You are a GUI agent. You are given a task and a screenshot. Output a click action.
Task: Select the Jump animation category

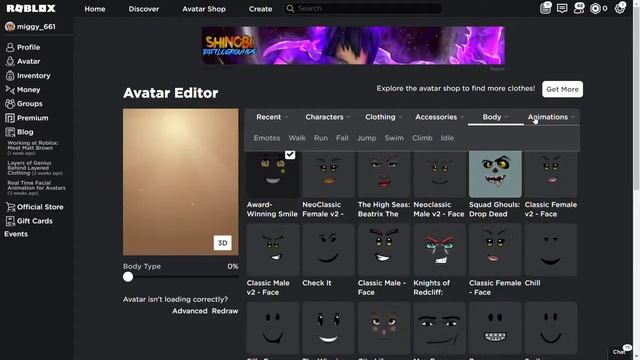point(367,138)
